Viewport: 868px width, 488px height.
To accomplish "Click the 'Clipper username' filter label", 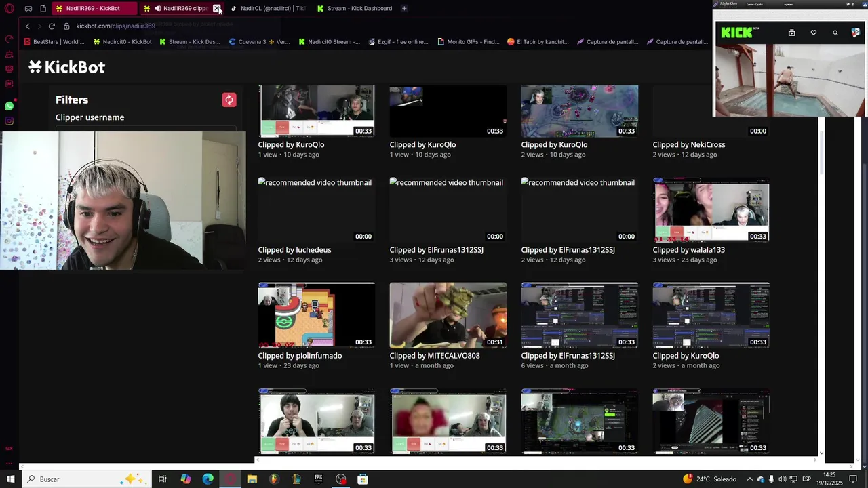I will tap(90, 117).
